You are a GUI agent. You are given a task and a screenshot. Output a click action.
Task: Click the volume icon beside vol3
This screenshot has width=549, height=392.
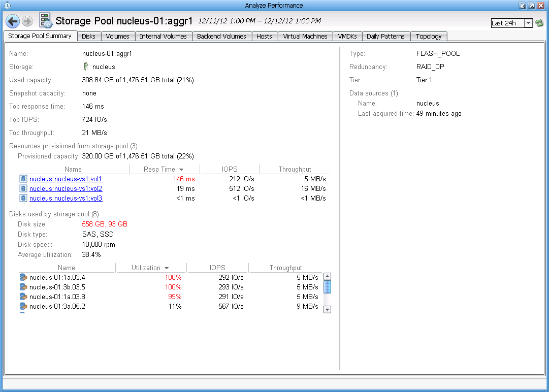(x=23, y=198)
